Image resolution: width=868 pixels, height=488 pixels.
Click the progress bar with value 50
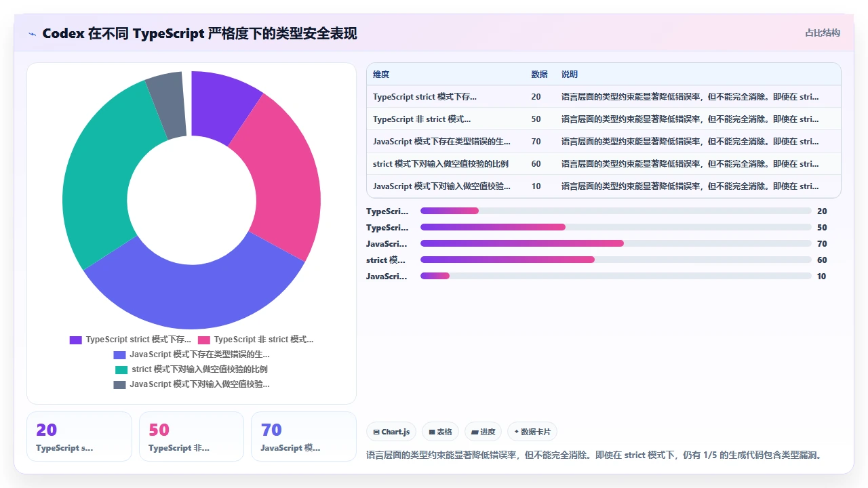(616, 227)
